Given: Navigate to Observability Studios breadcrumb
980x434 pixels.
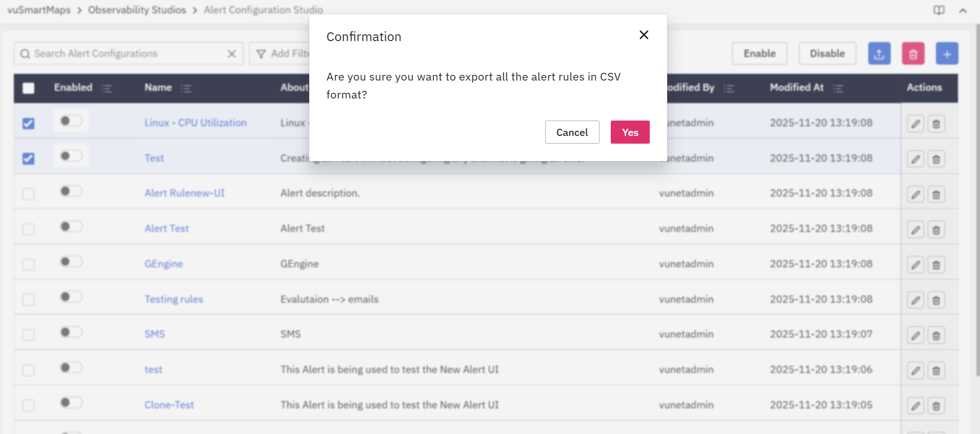Looking at the screenshot, I should [137, 10].
